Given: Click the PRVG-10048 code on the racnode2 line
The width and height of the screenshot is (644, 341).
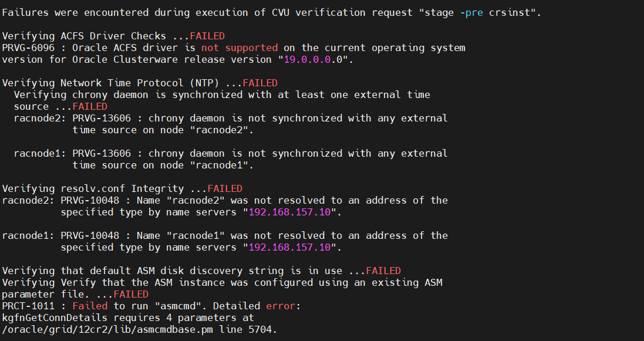Looking at the screenshot, I should 90,201.
